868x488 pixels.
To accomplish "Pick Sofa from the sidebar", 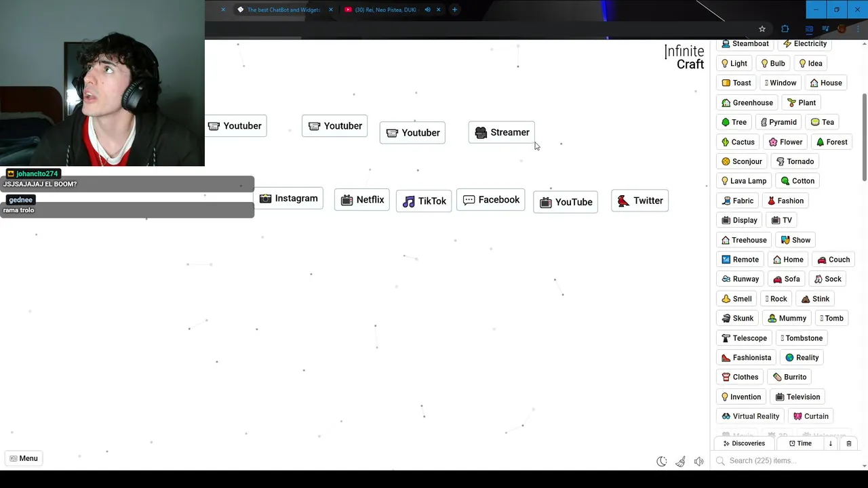I will tap(787, 279).
